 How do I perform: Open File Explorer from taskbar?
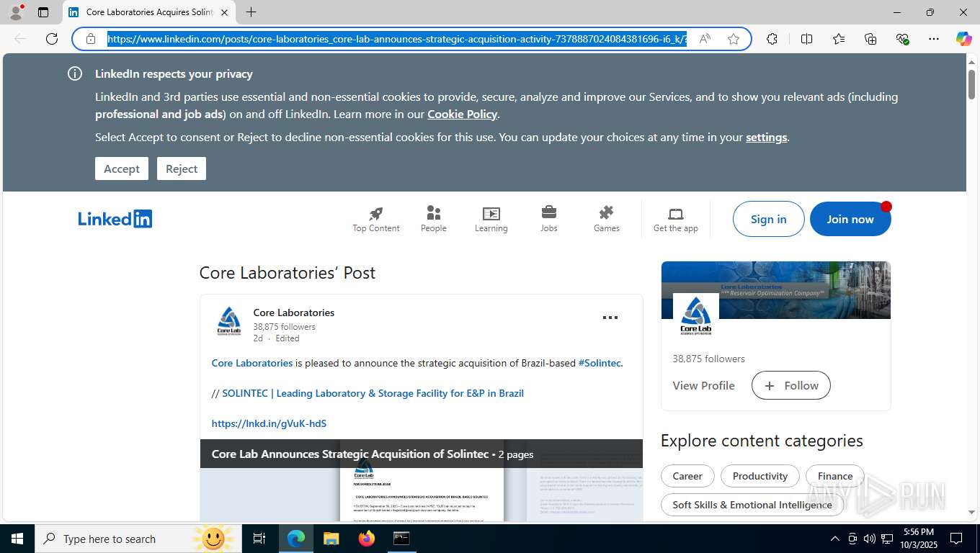point(331,539)
